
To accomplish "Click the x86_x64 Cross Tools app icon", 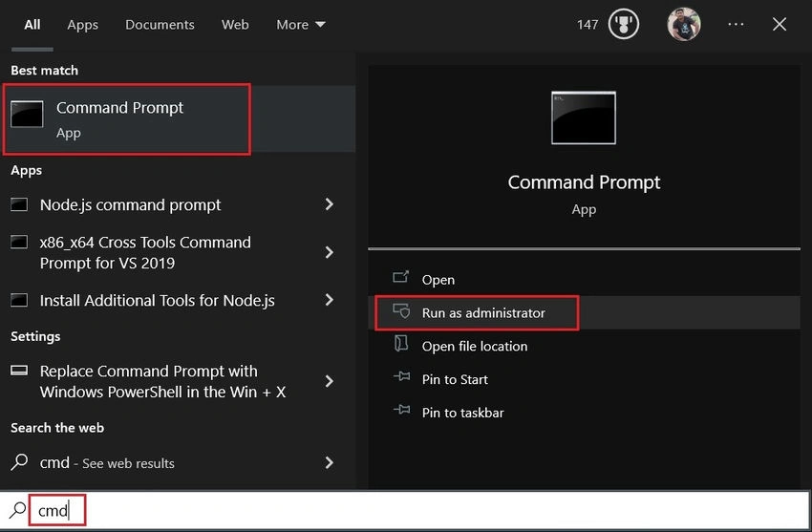I will tap(19, 242).
